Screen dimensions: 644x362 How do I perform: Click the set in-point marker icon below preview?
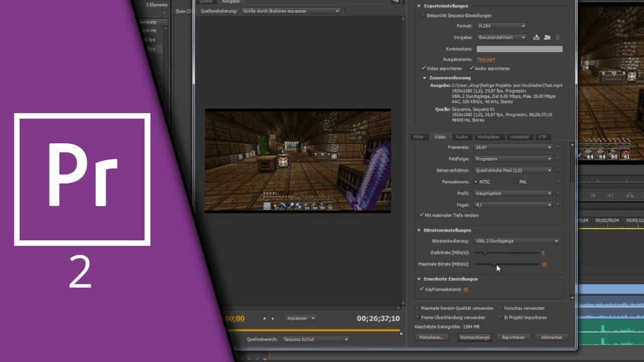(x=265, y=318)
